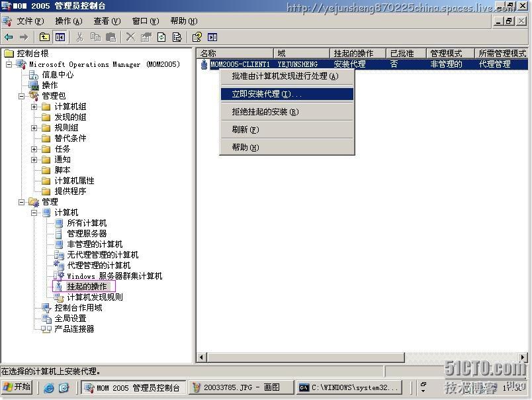Click the Paste toolbar icon
Screen dimensions: 532x400
111,37
